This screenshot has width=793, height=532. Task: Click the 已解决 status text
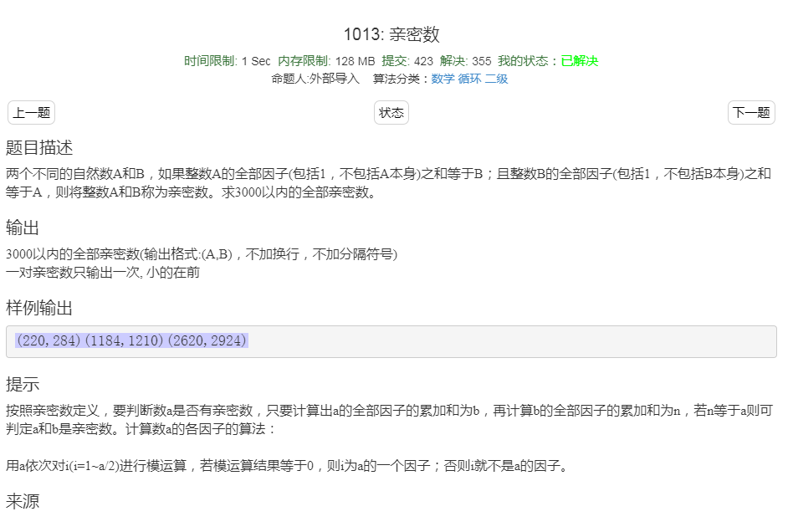tap(580, 61)
